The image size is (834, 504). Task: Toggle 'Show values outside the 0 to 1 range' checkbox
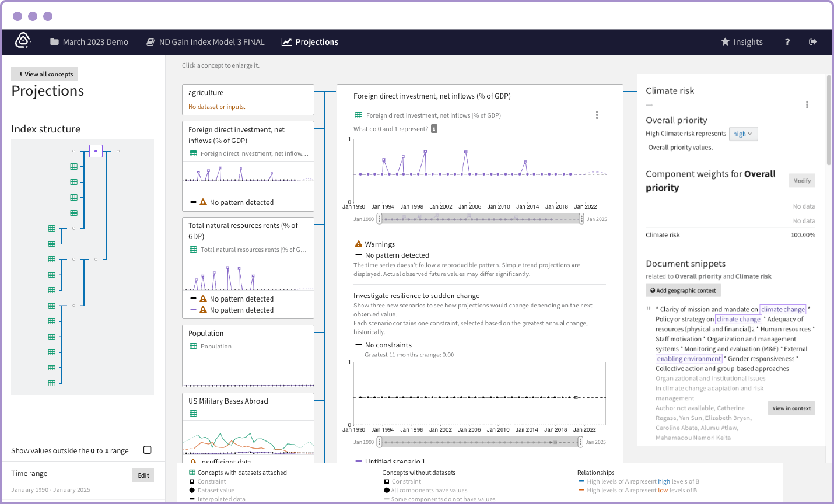[148, 450]
